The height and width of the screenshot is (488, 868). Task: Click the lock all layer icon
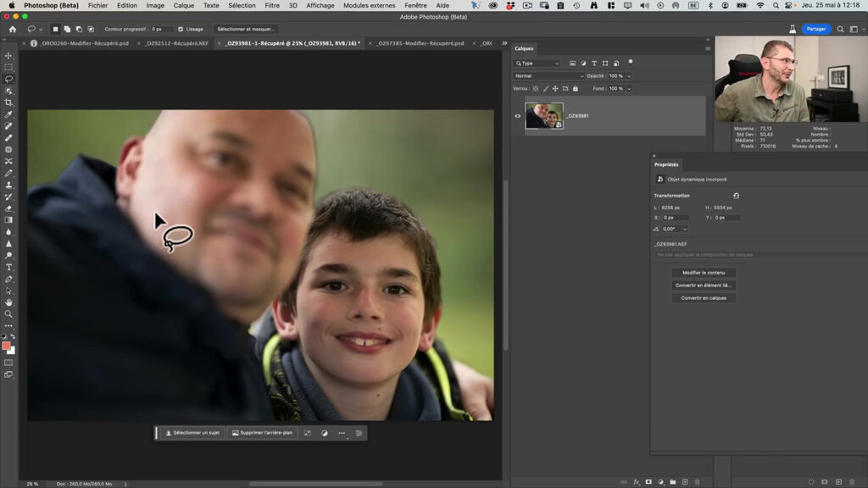click(x=576, y=88)
